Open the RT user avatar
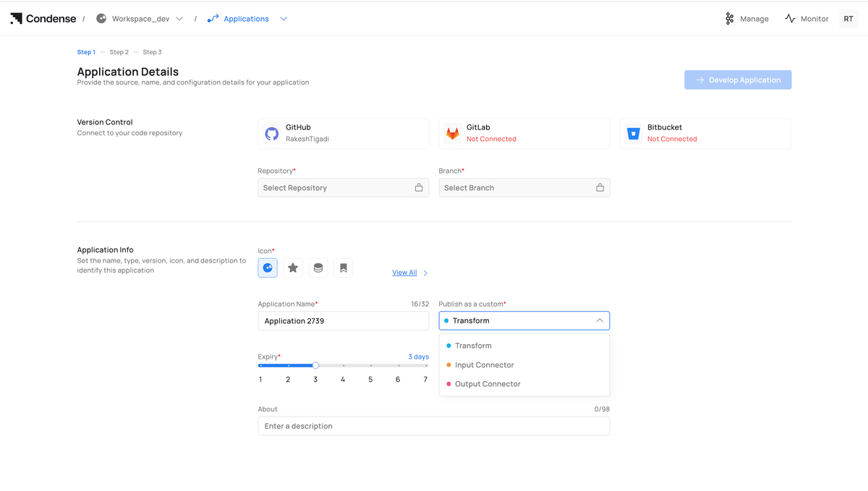 [x=848, y=19]
